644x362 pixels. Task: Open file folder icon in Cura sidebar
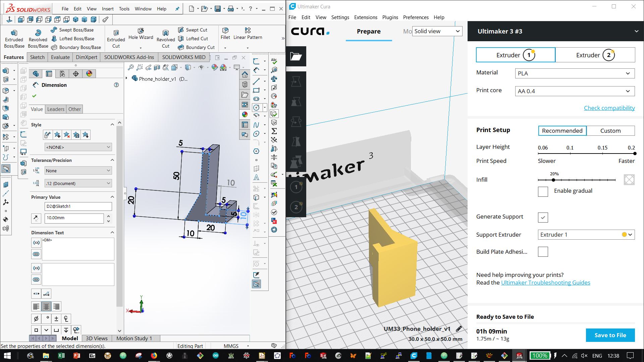coord(296,56)
